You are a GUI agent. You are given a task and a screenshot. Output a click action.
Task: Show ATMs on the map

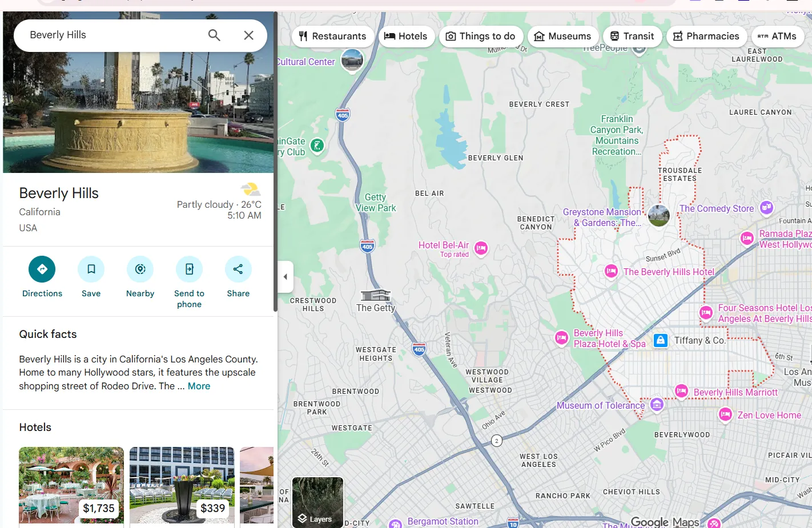(777, 36)
